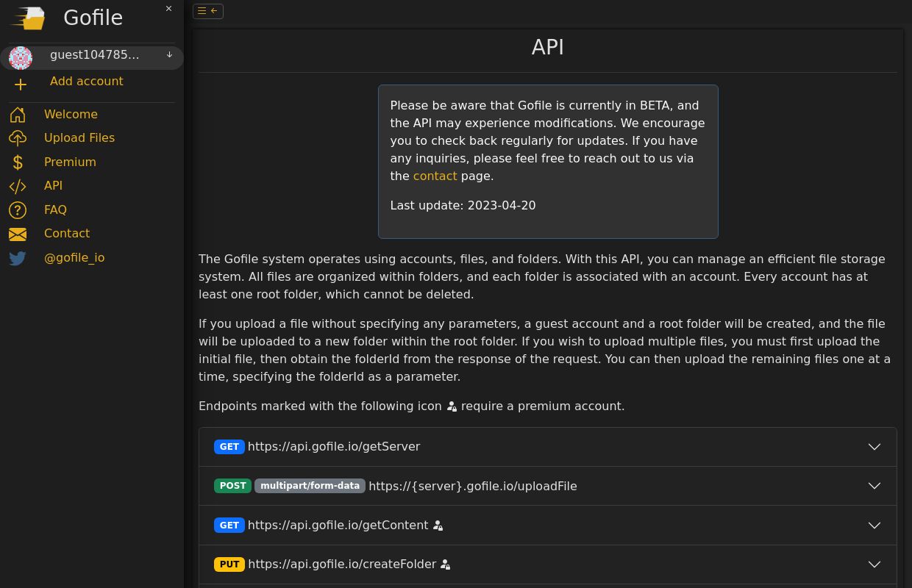This screenshot has width=912, height=588.
Task: Click the Twitter bird icon
Action: [18, 258]
